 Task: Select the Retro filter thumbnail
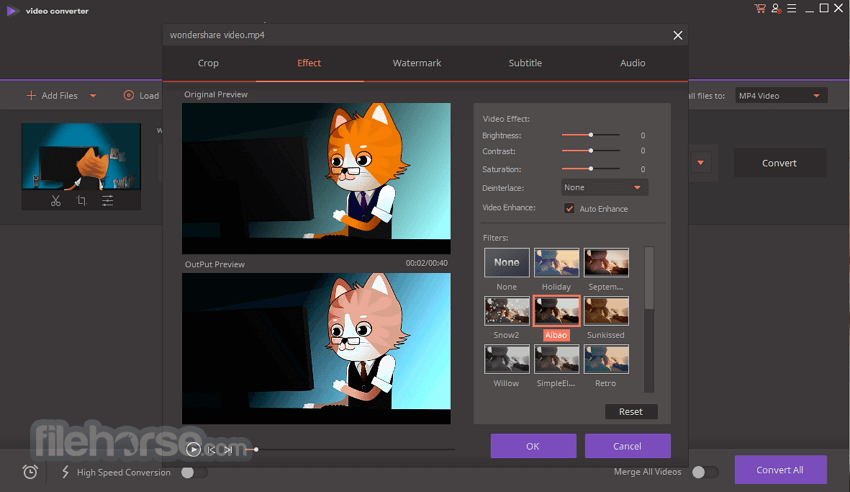(x=606, y=359)
